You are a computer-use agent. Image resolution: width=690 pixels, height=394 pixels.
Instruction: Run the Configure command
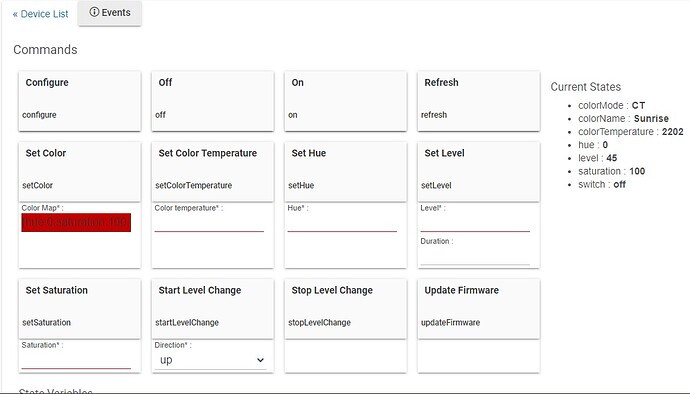point(80,101)
